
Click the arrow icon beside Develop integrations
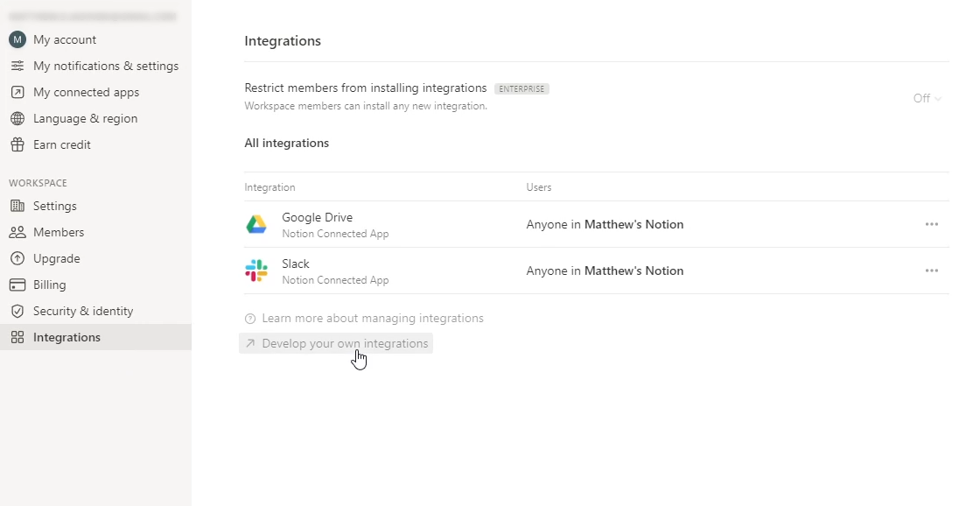(x=250, y=343)
